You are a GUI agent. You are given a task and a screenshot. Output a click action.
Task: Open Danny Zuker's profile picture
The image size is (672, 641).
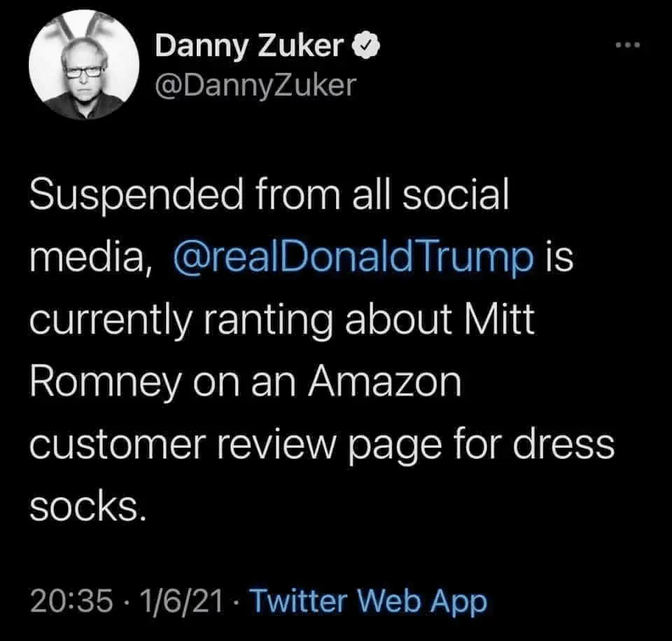[x=85, y=65]
